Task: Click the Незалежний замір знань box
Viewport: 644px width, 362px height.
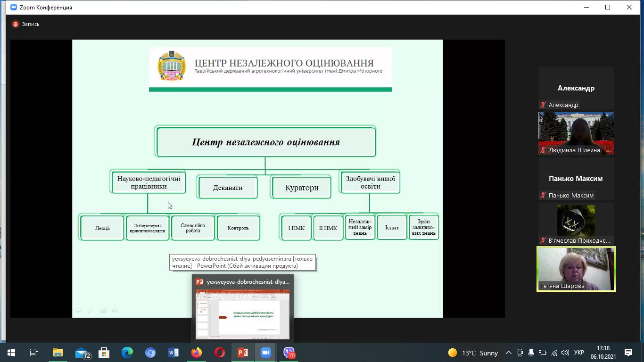Action: click(360, 227)
